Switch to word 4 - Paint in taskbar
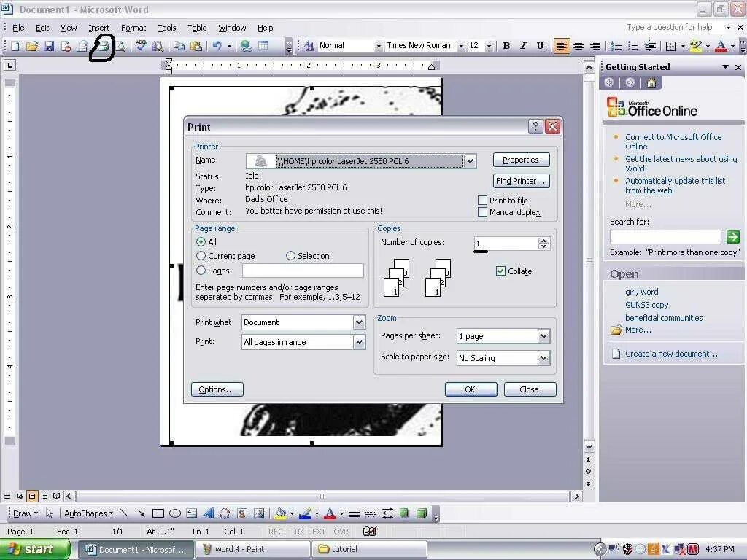 pyautogui.click(x=253, y=549)
